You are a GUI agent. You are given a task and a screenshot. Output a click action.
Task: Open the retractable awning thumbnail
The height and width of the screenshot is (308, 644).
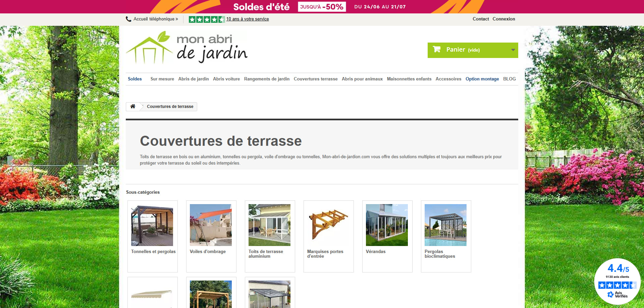pos(152,294)
